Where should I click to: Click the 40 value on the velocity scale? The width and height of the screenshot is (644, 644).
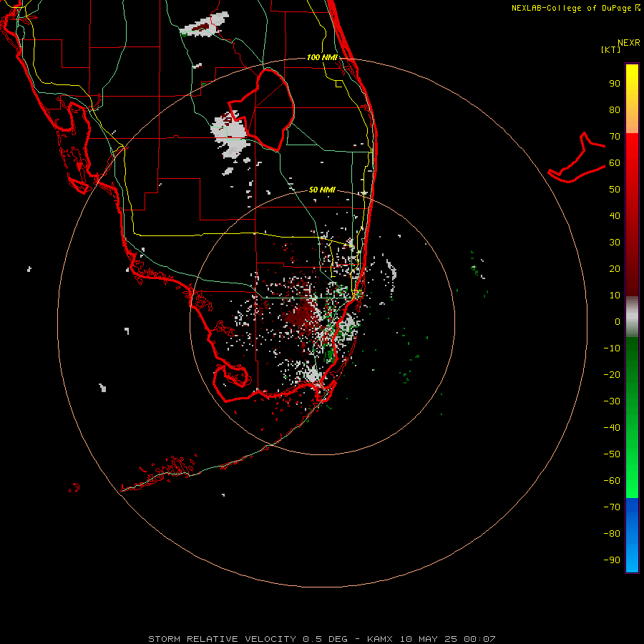[x=615, y=216]
